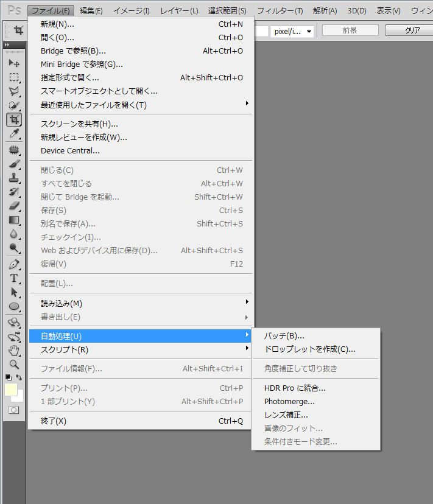433x504 pixels.
Task: Select the 3D Camera Rotate tool
Action: (14, 337)
